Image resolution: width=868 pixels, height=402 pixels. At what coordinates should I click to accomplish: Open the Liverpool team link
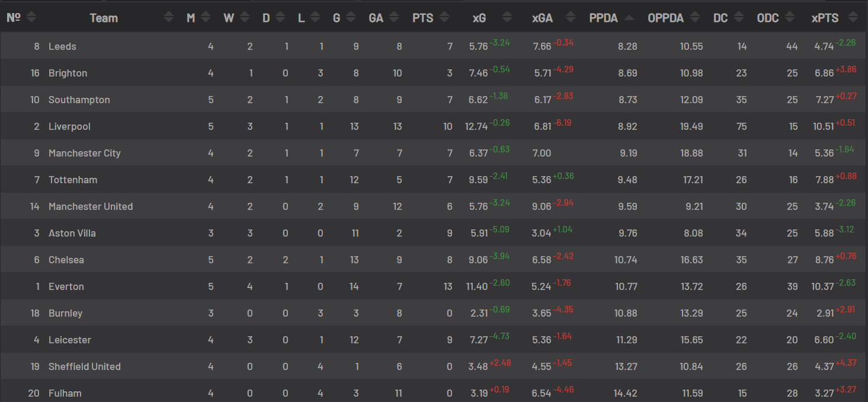(x=69, y=126)
